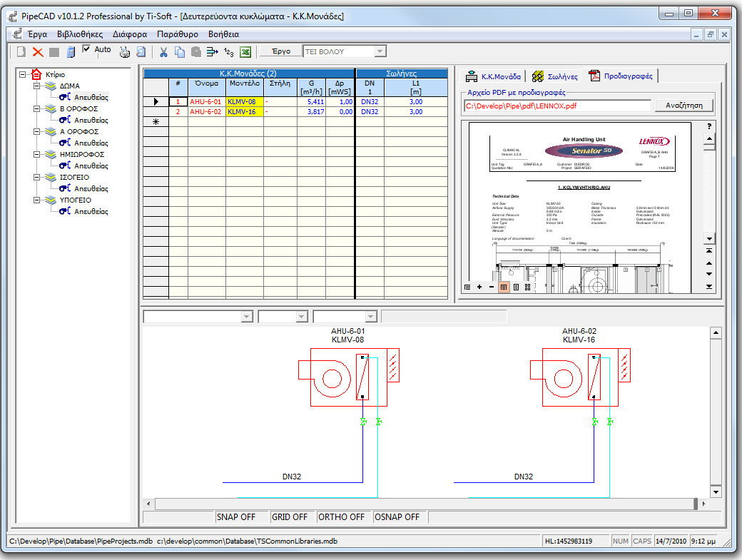Select the Cut icon
The height and width of the screenshot is (560, 742).
[163, 51]
